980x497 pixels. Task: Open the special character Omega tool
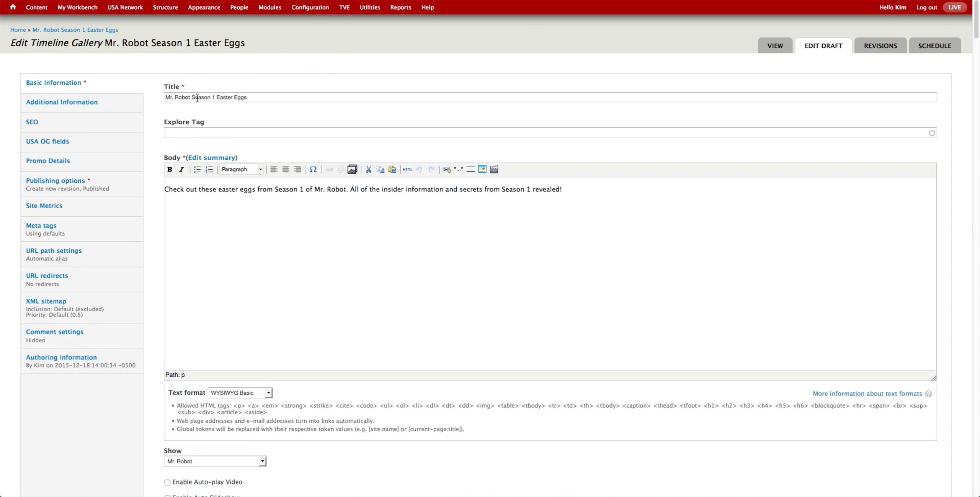click(313, 170)
